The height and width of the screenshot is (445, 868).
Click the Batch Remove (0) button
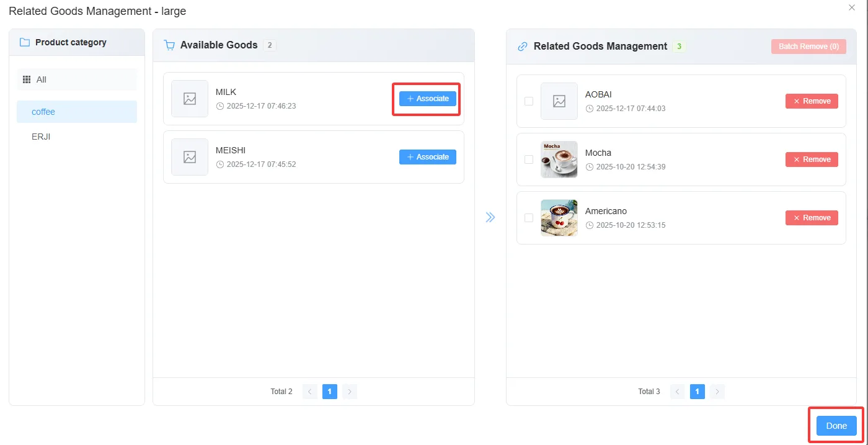tap(808, 47)
